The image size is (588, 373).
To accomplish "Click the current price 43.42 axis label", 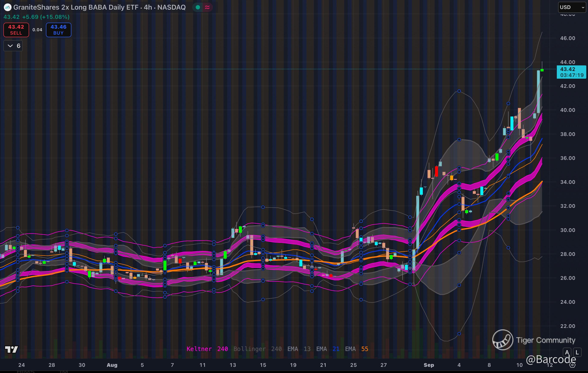I will click(571, 72).
